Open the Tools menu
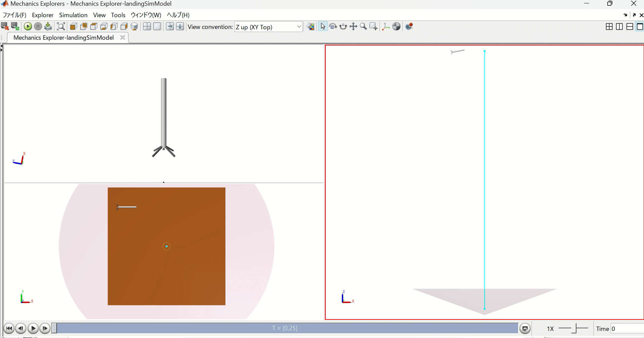The width and height of the screenshot is (644, 338). (118, 15)
